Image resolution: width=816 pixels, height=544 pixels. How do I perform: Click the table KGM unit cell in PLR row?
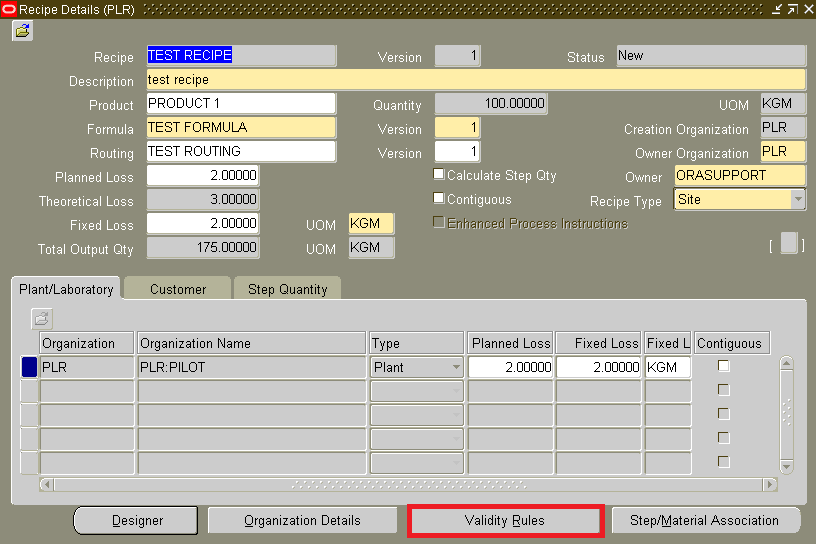pos(668,367)
